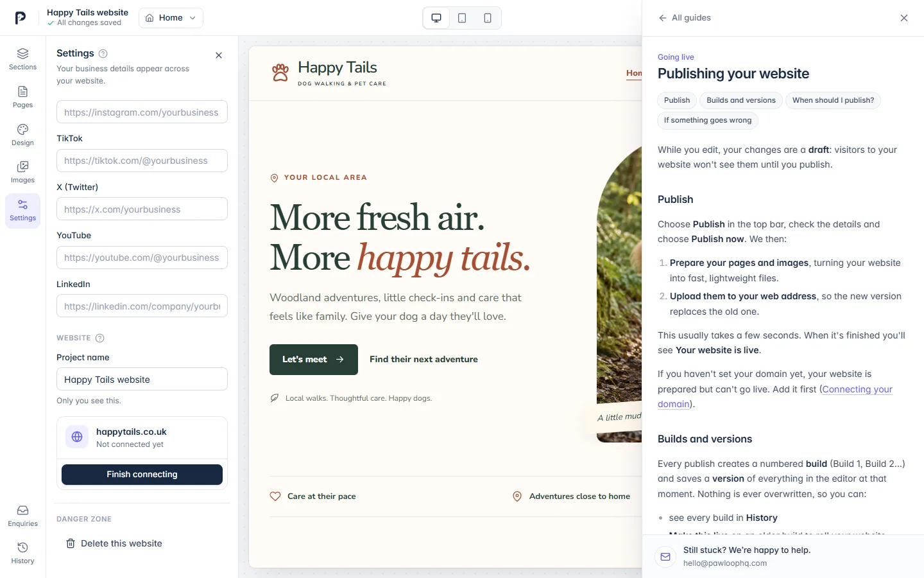Click the Care at their pace item
The height and width of the screenshot is (578, 924).
pos(312,496)
